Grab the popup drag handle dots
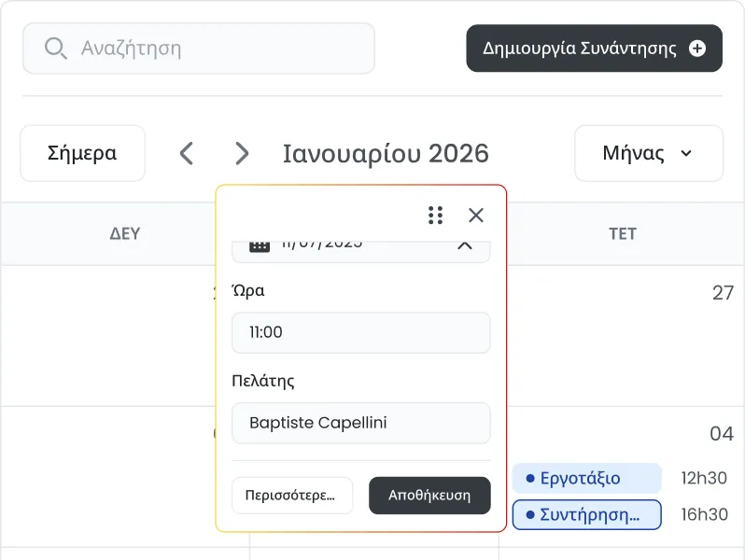This screenshot has width=745, height=560. coord(435,216)
